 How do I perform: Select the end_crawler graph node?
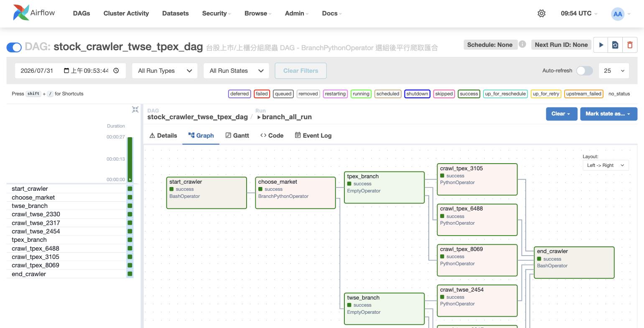(x=574, y=262)
